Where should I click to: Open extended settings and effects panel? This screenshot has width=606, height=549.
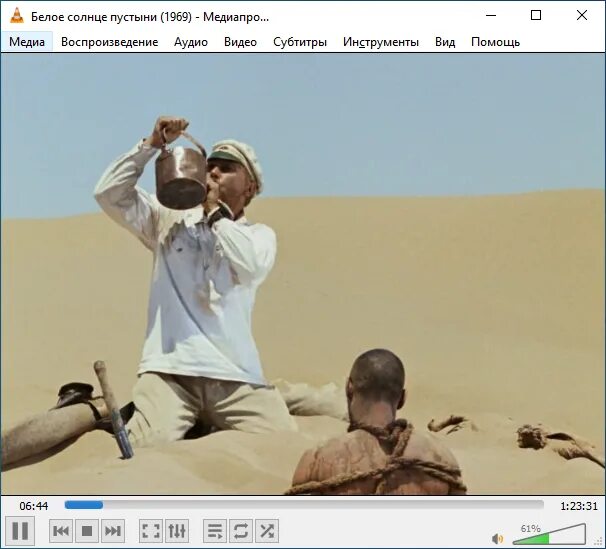177,531
